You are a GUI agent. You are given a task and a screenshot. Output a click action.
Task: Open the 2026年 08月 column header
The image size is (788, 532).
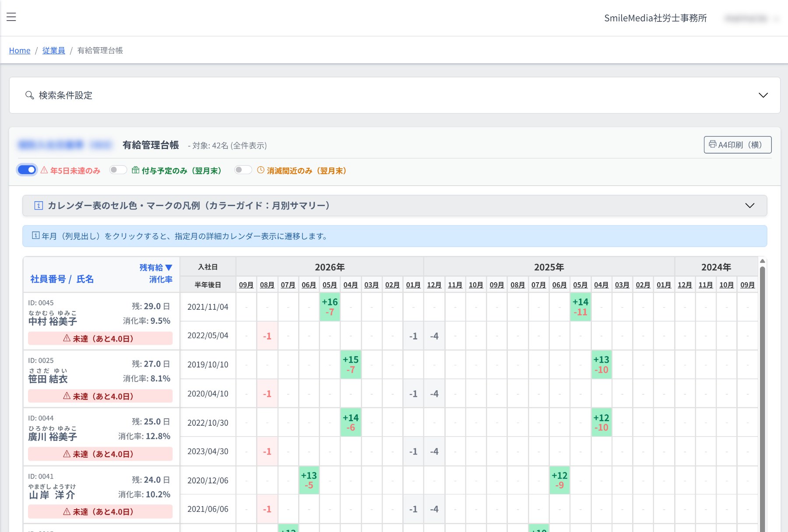point(267,285)
